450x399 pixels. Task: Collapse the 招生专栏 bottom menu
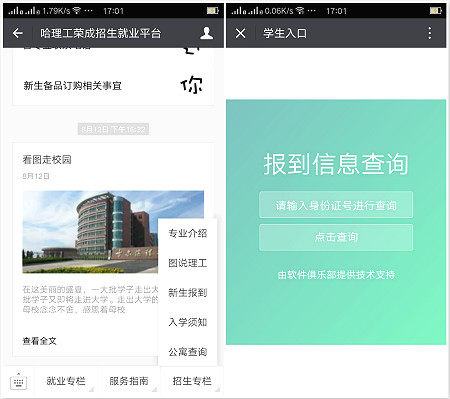click(x=192, y=381)
